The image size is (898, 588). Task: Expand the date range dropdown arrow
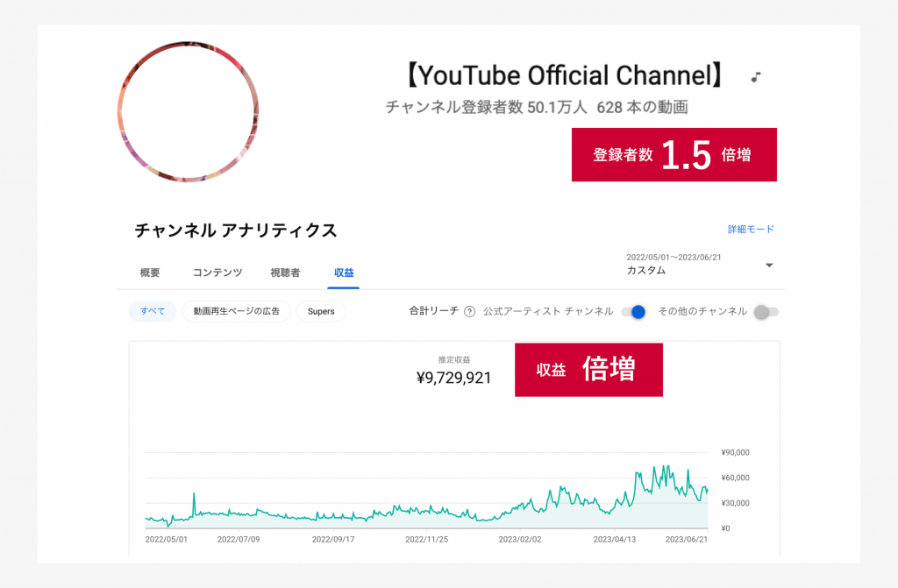(769, 266)
